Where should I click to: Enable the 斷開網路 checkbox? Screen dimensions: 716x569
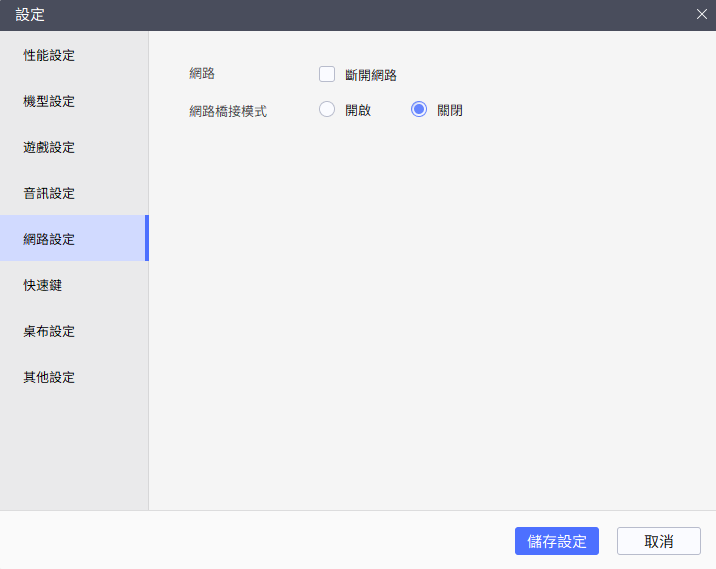327,74
